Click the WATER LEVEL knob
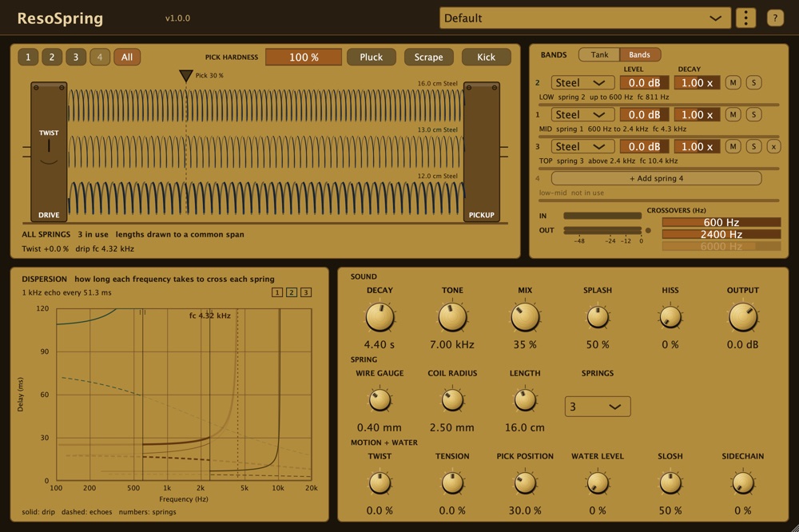Screen dimensions: 799x532 [597, 483]
